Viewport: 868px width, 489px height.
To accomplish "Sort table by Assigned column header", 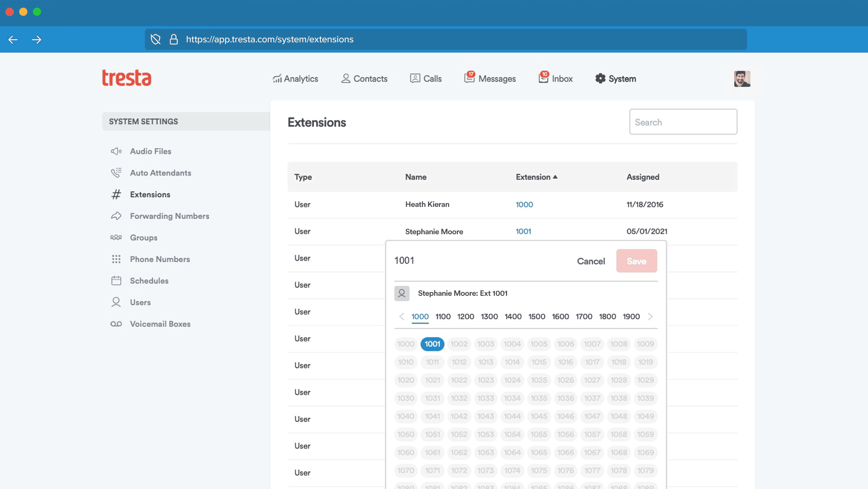I will (x=643, y=177).
